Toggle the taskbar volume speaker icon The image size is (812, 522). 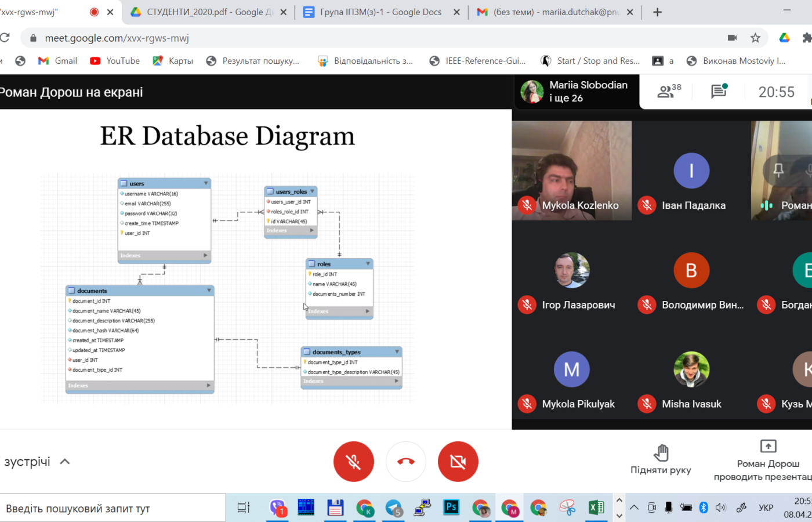pos(720,508)
